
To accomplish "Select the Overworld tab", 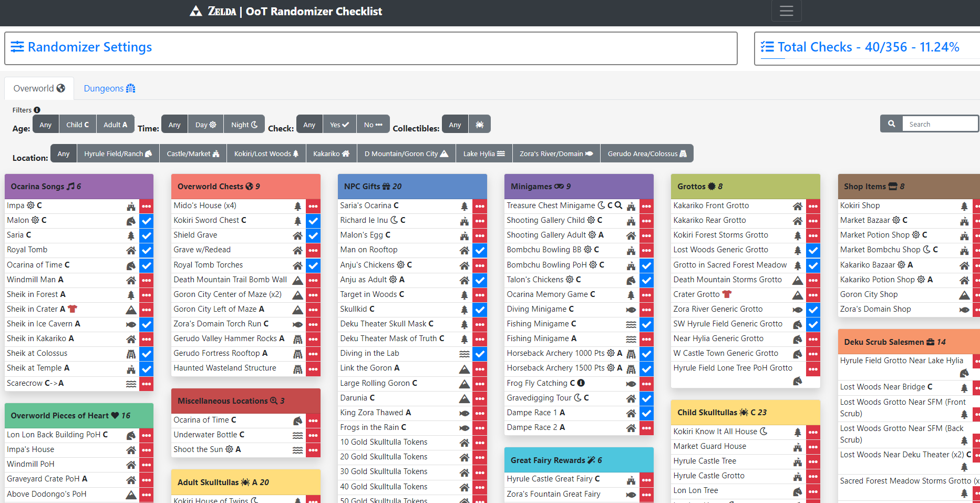I will click(39, 88).
